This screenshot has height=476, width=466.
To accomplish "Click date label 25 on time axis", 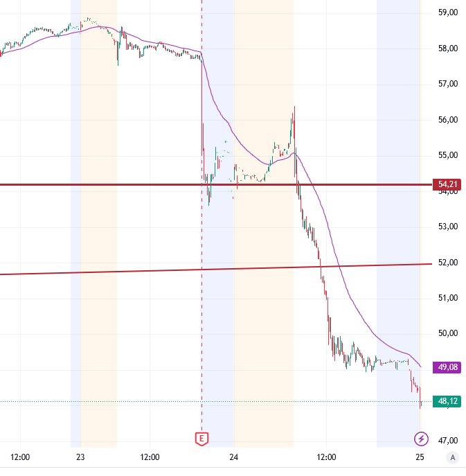I will [420, 457].
